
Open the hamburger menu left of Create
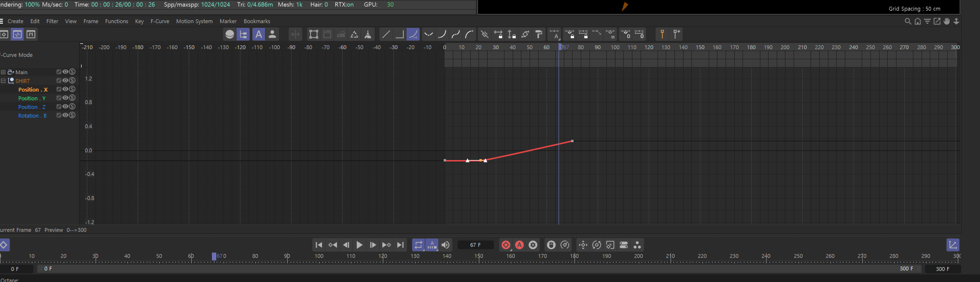pos(1,21)
